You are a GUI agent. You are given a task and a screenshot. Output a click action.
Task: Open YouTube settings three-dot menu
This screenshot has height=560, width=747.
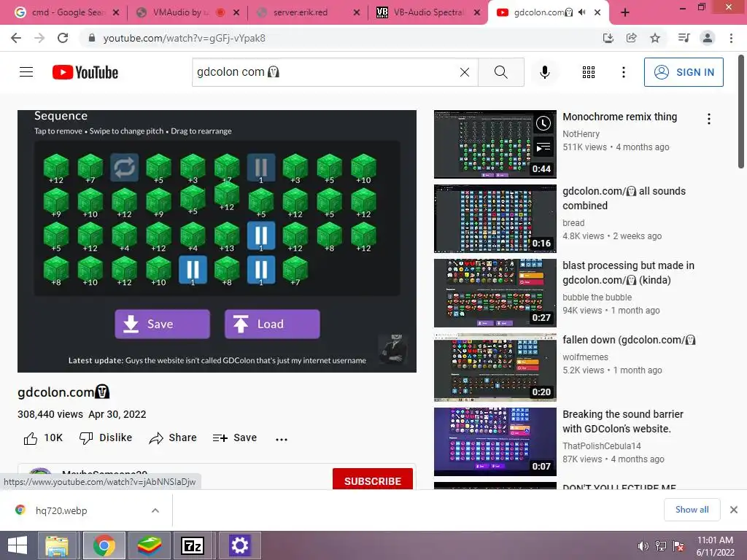coord(623,72)
